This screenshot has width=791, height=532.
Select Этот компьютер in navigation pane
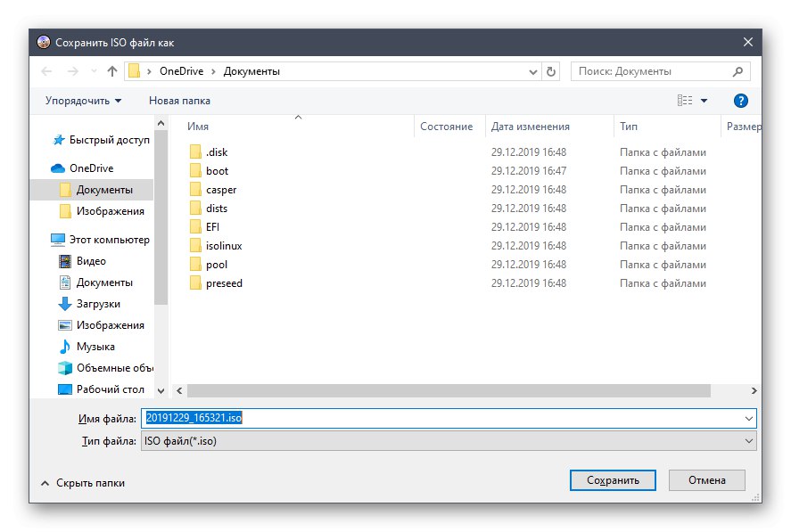(x=101, y=240)
